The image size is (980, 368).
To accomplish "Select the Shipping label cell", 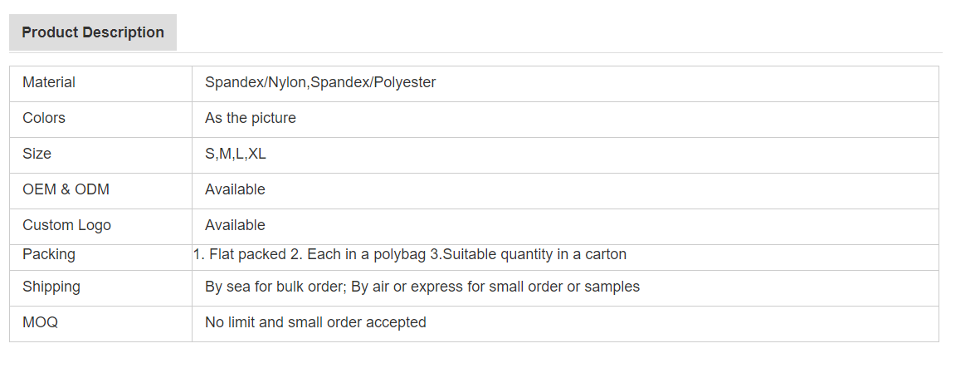I will click(x=51, y=287).
